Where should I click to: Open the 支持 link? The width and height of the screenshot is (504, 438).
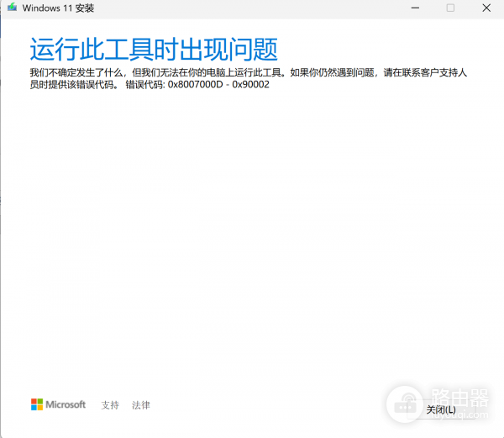[110, 405]
